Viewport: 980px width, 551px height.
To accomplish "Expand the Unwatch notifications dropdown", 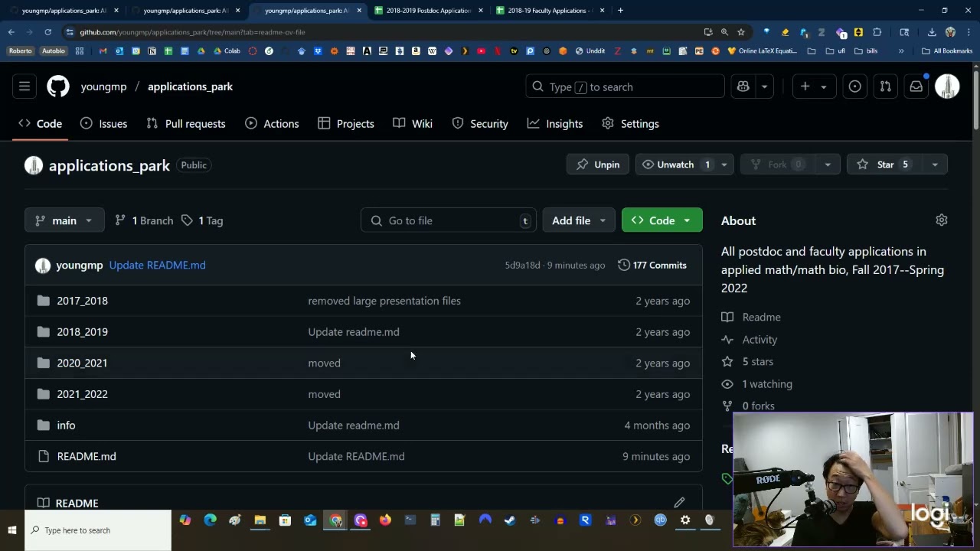I will [724, 165].
